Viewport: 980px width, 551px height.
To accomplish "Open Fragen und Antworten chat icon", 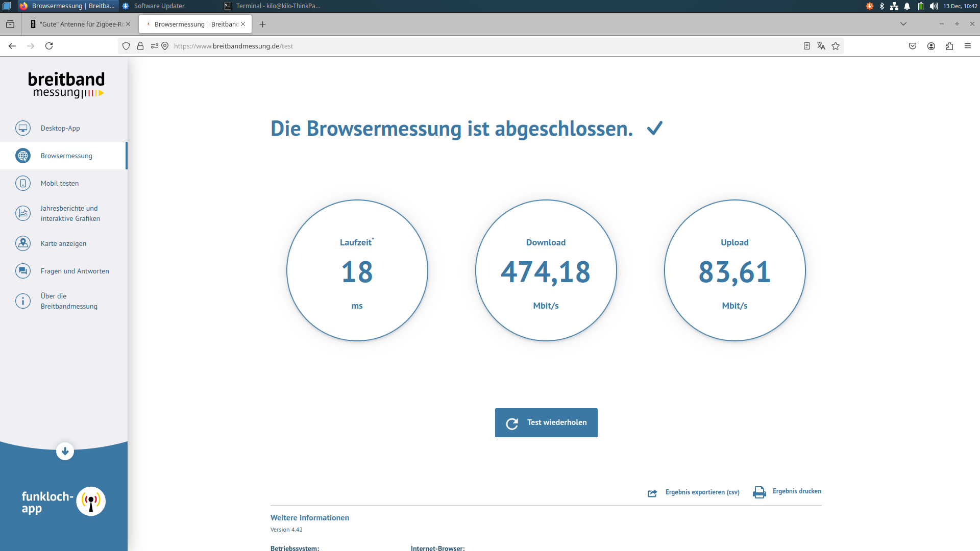I will [23, 271].
